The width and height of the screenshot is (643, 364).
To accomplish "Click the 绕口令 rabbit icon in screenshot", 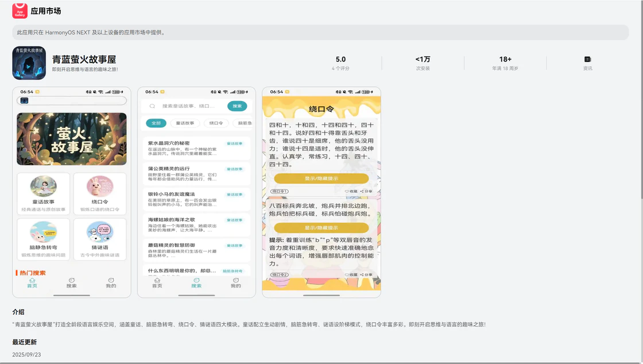I will point(100,186).
